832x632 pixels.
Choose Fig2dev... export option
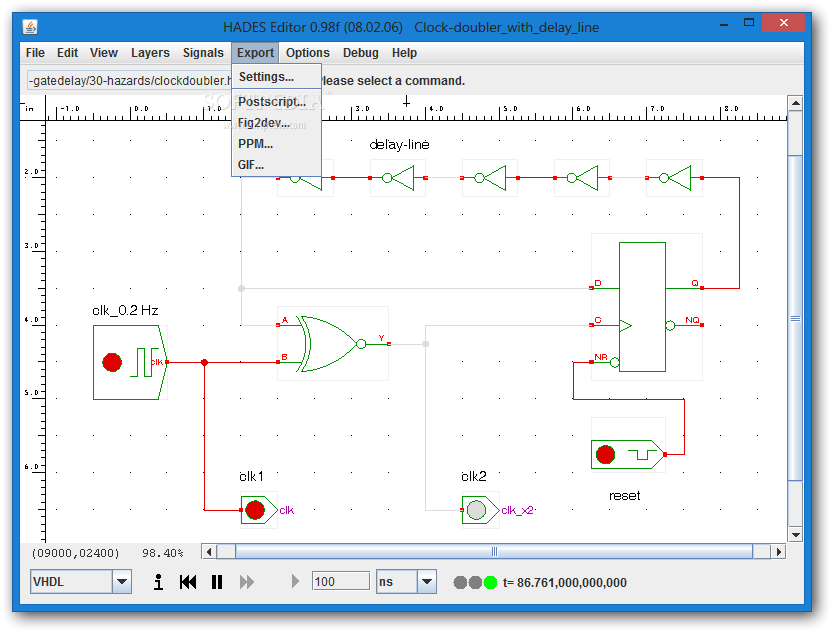click(x=276, y=123)
